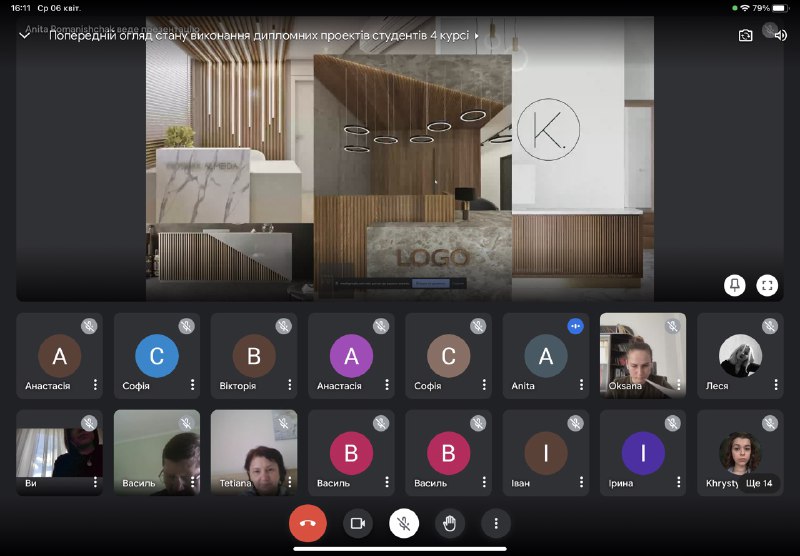Change the audio output speaker
800x556 pixels.
[x=780, y=35]
